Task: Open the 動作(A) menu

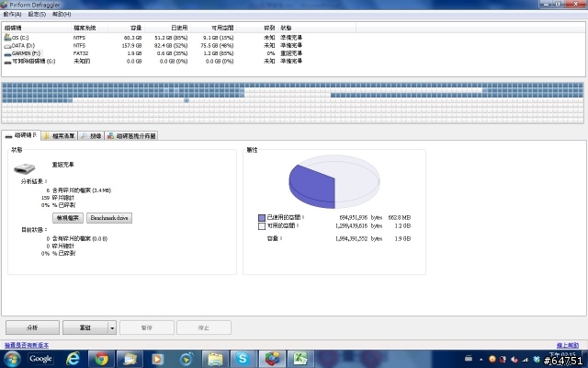Action: pos(12,15)
